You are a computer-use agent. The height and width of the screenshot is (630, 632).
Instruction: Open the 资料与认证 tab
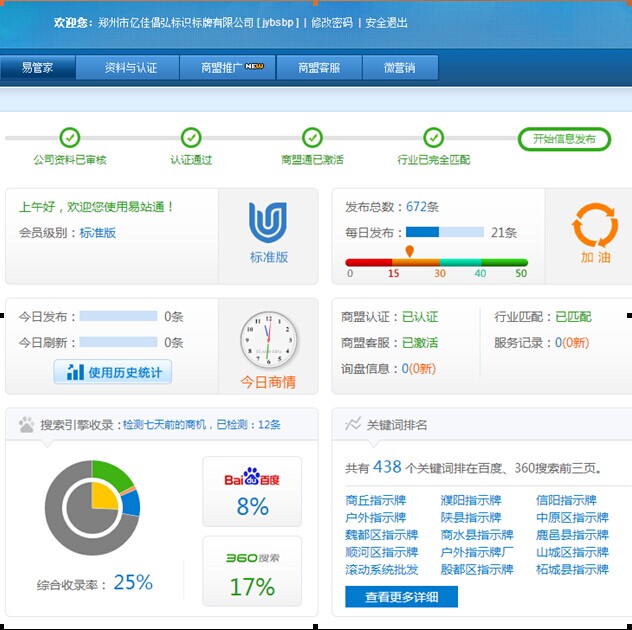[x=131, y=68]
